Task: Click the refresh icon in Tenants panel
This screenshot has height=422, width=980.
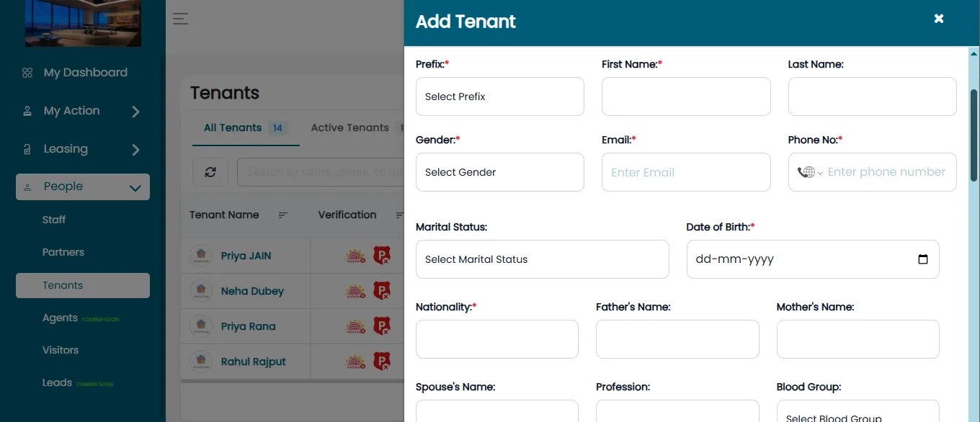Action: click(x=210, y=172)
